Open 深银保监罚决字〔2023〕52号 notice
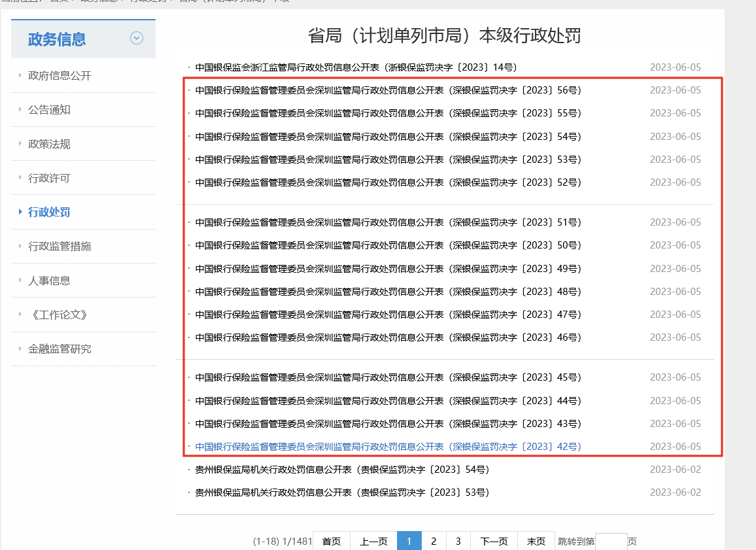 [x=388, y=182]
